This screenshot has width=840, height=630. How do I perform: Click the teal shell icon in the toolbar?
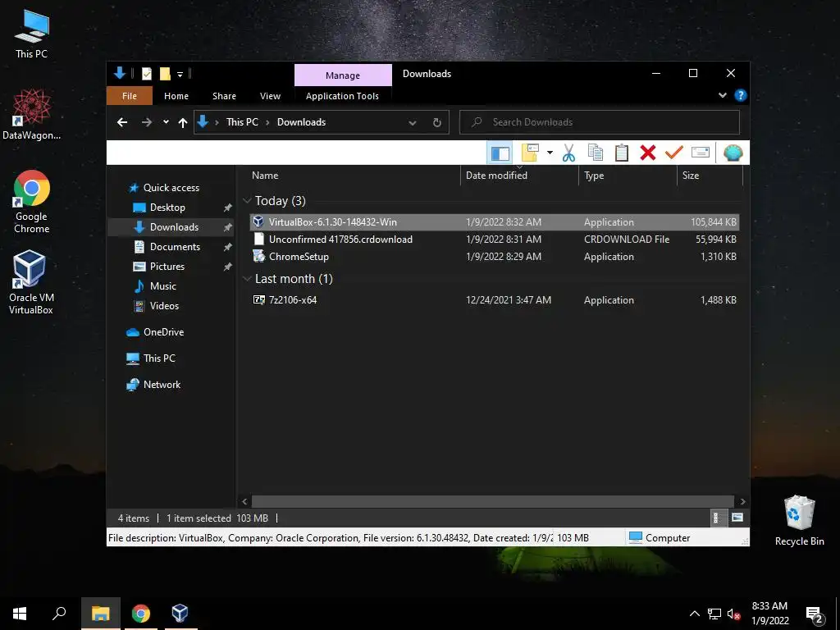[x=733, y=153]
